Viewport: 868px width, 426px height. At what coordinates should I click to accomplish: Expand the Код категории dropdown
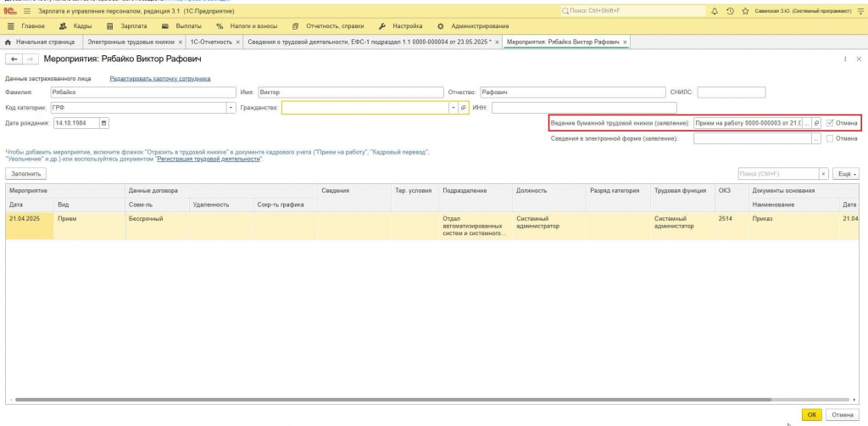tap(231, 108)
